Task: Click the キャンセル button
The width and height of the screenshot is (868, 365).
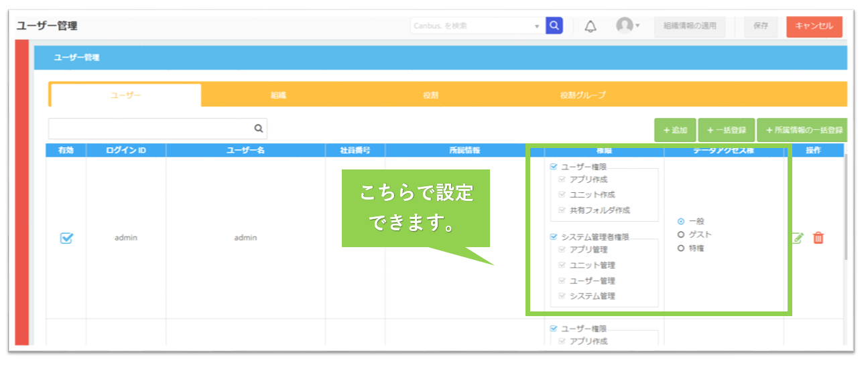Action: (x=814, y=26)
